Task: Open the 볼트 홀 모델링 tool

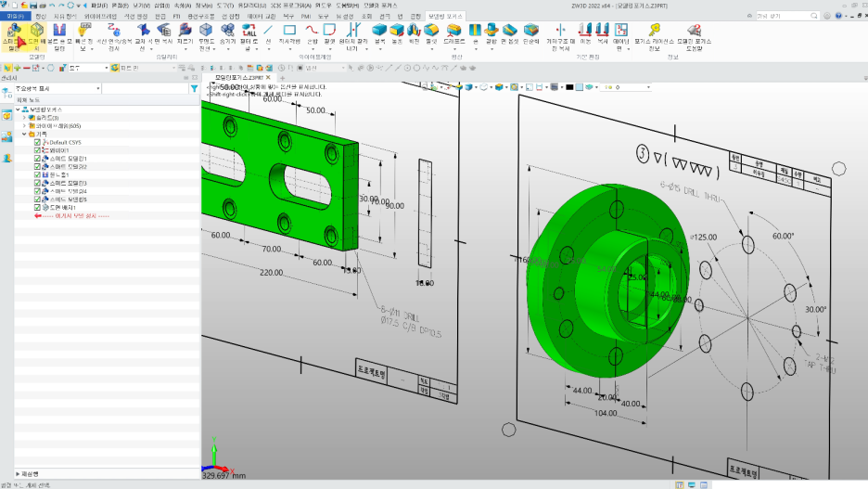Action: click(59, 36)
